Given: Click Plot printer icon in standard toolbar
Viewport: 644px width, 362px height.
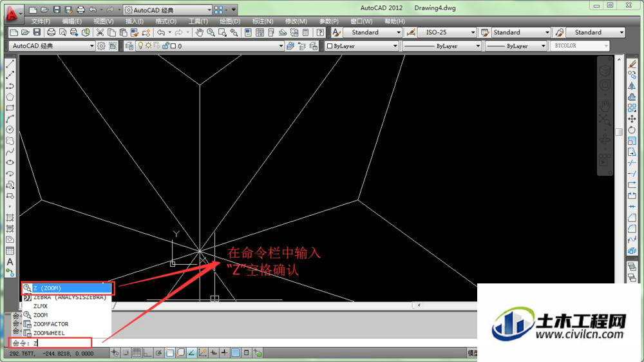Looking at the screenshot, I should 52,32.
